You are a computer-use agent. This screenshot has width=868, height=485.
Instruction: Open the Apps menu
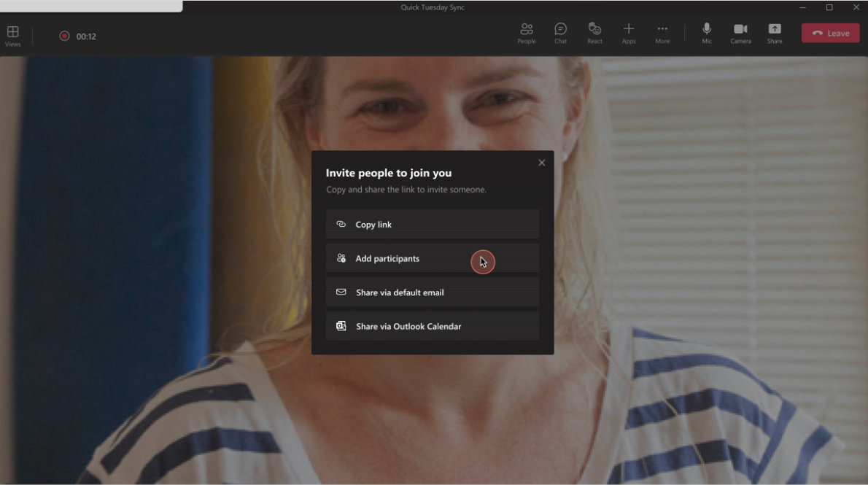tap(628, 34)
